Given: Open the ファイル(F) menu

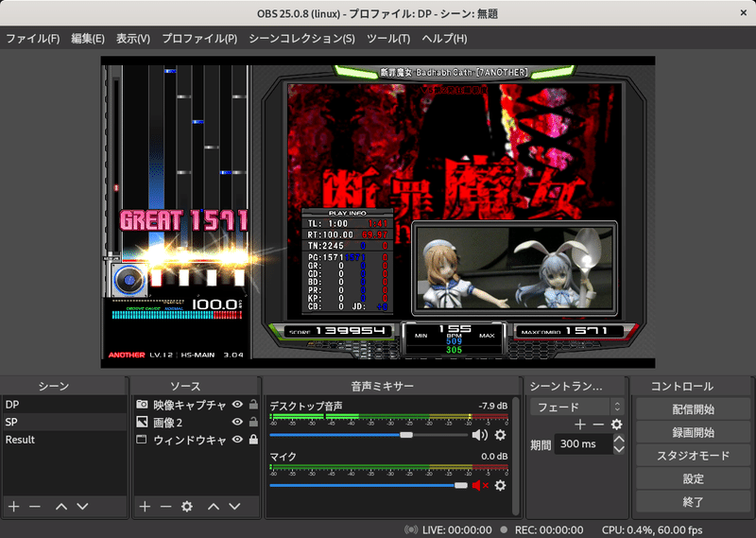Looking at the screenshot, I should tap(33, 39).
